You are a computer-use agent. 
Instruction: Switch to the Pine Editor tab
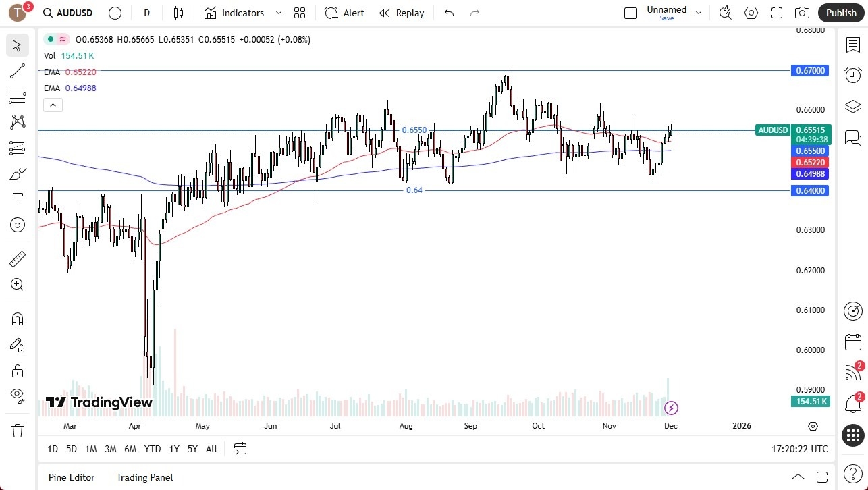(71, 477)
